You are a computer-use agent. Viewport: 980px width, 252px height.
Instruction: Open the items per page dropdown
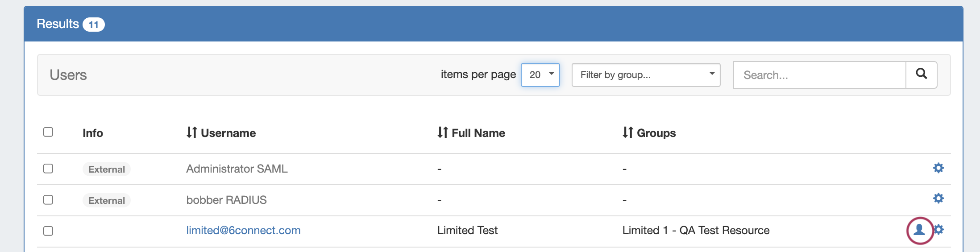[540, 75]
